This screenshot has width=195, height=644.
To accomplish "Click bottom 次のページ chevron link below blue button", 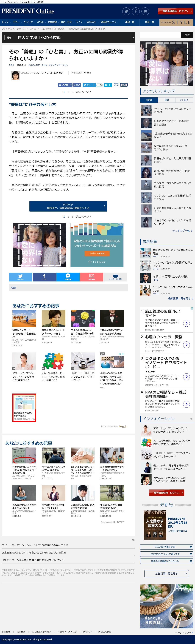I will [84, 216].
